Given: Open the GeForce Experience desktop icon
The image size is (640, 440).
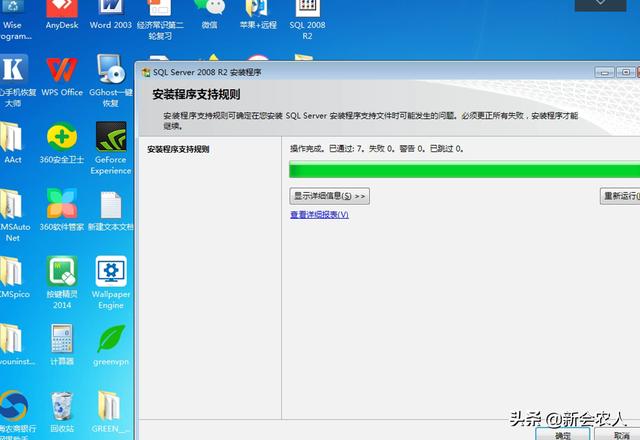Looking at the screenshot, I should tap(111, 148).
